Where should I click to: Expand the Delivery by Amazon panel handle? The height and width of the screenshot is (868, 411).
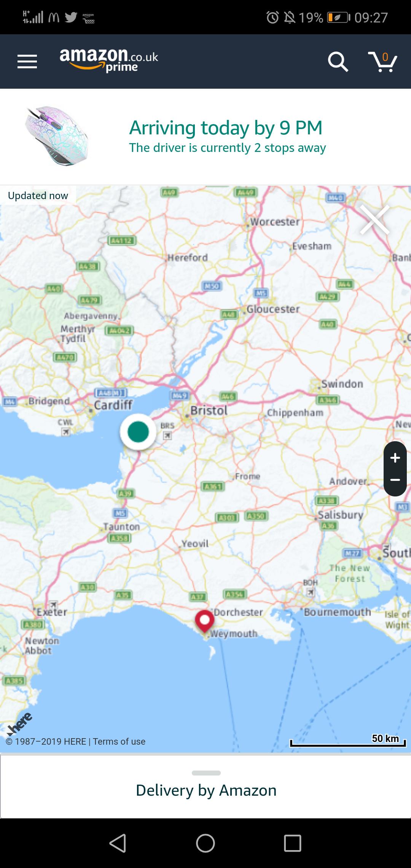click(x=206, y=773)
